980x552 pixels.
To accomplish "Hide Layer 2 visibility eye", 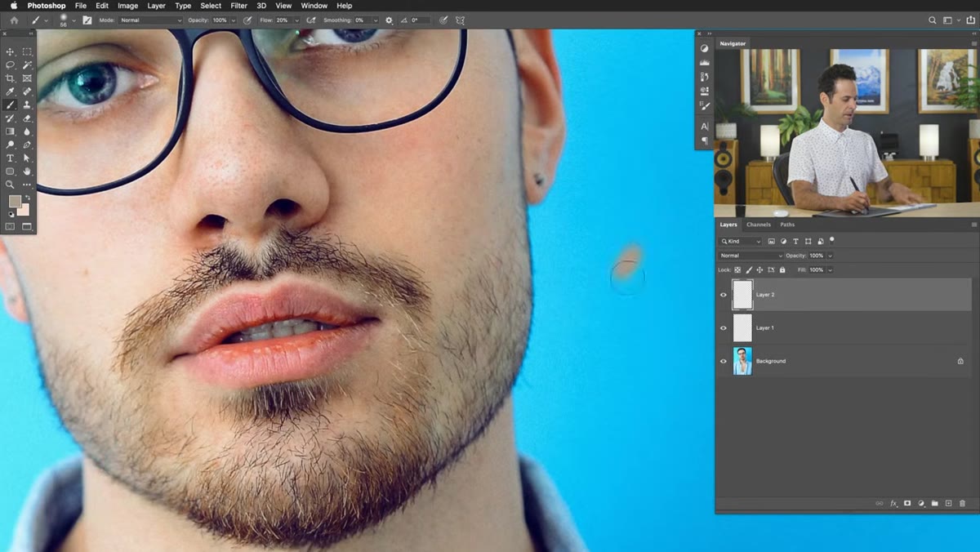I will point(723,295).
